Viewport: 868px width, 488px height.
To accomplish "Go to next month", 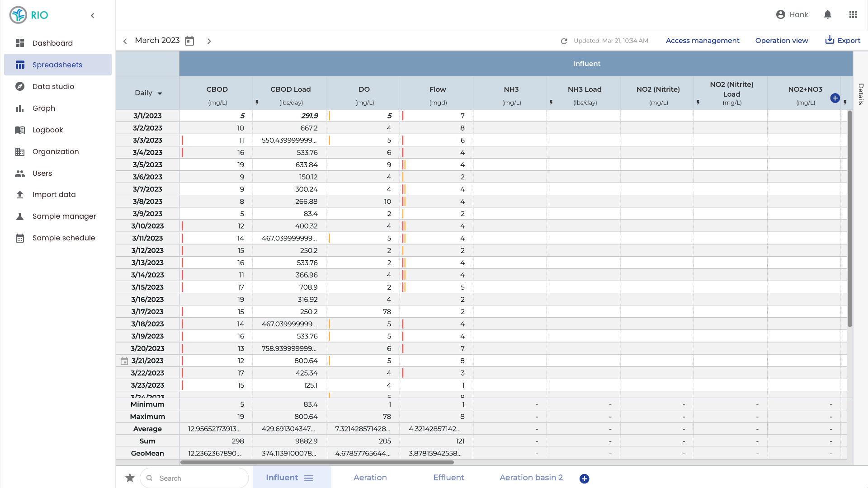I will [x=209, y=41].
